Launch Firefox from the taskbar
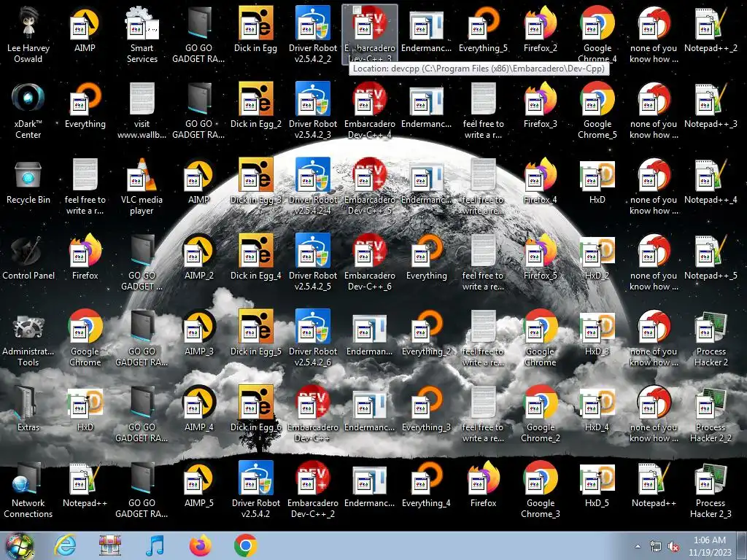Image resolution: width=747 pixels, height=560 pixels. pos(200,545)
